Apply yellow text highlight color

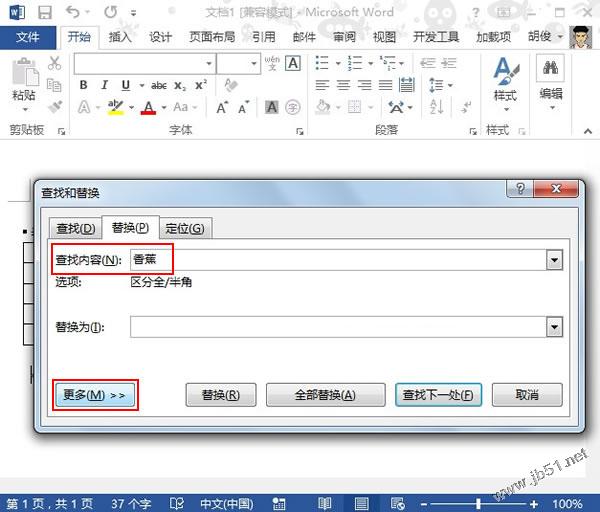115,107
